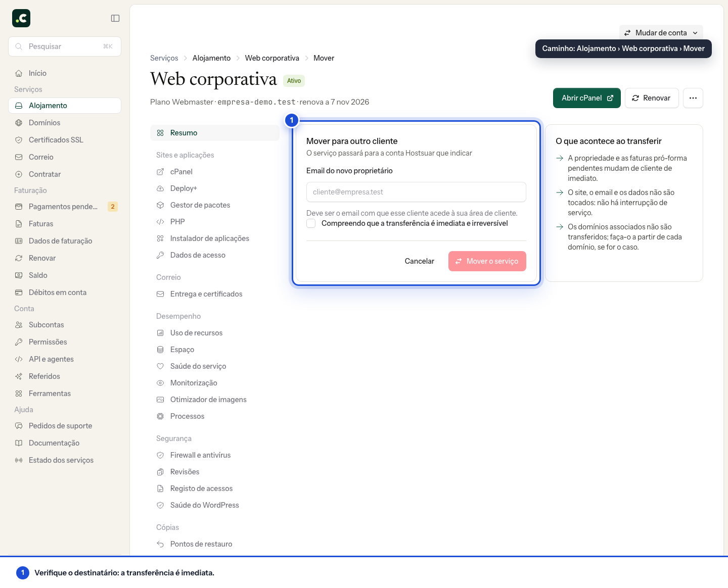Select the Resumo tab
The height and width of the screenshot is (588, 728).
(x=215, y=133)
